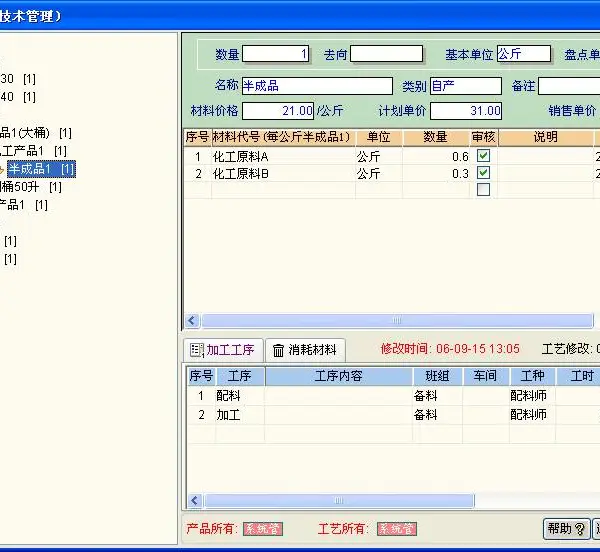Select the tree node ending 品1(大桶) [1]
Image resolution: width=600 pixels, height=552 pixels.
36,133
